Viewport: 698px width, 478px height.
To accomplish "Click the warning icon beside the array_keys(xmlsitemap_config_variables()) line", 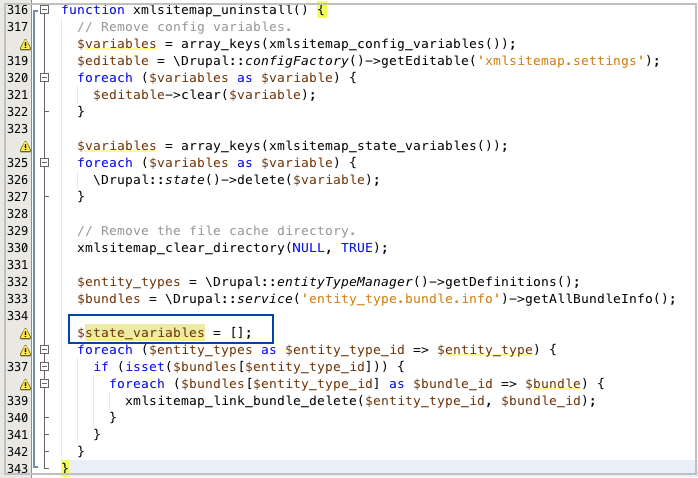I will tap(25, 44).
